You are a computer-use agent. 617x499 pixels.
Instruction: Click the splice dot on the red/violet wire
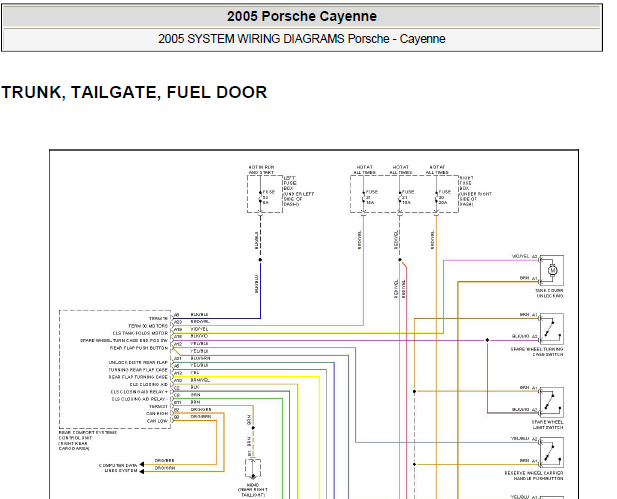[400, 260]
